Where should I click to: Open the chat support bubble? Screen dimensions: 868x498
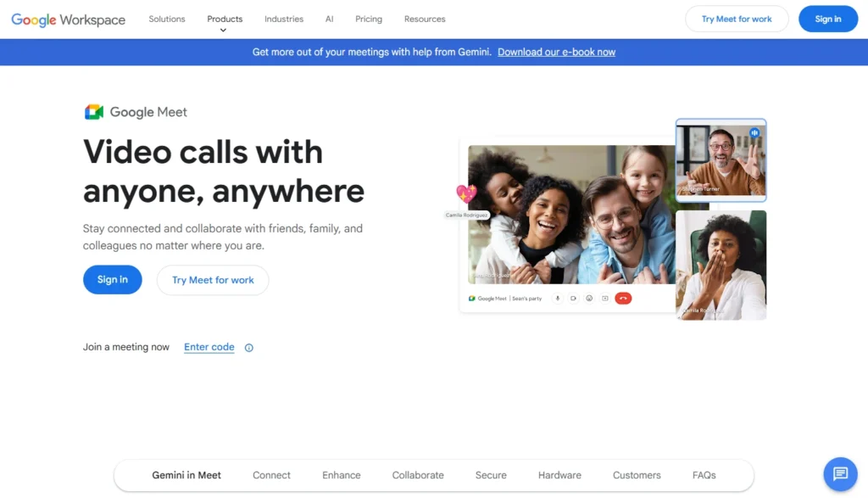(840, 474)
